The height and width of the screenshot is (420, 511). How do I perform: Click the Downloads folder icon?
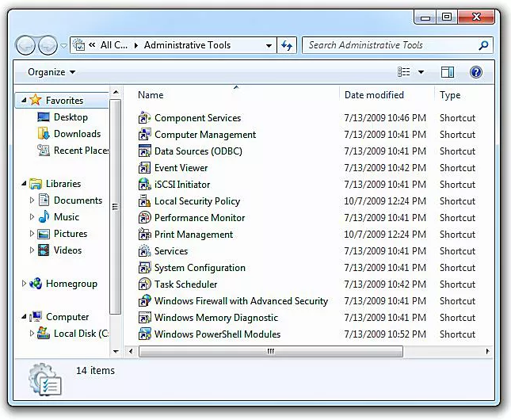44,133
